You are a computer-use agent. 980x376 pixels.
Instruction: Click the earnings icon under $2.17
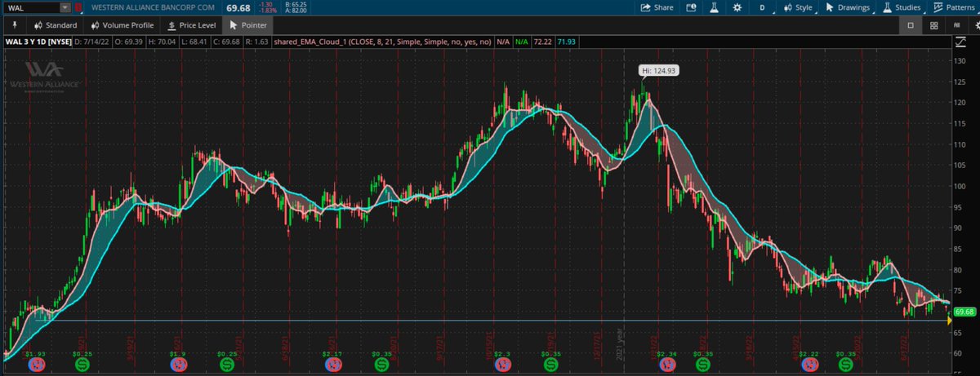[333, 365]
